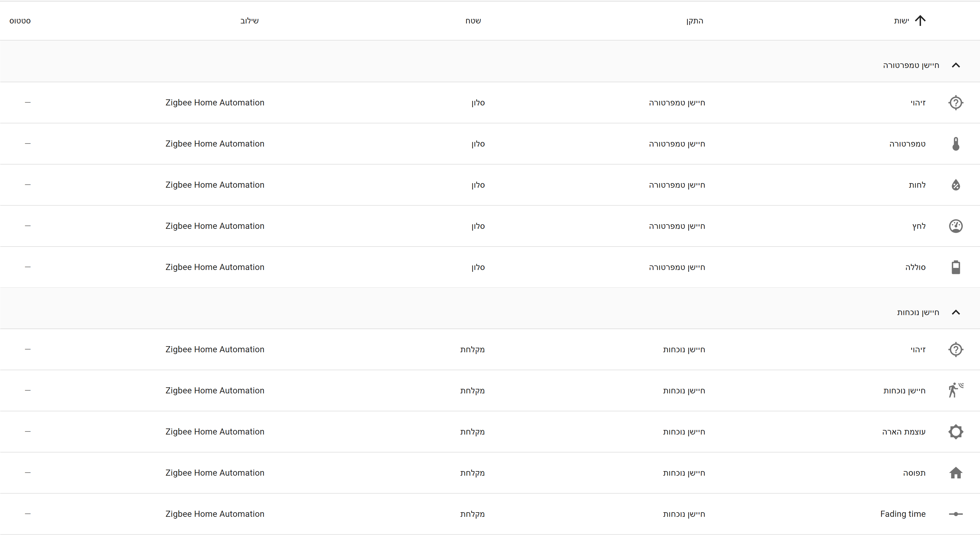Sort by the שטח column header

point(473,21)
